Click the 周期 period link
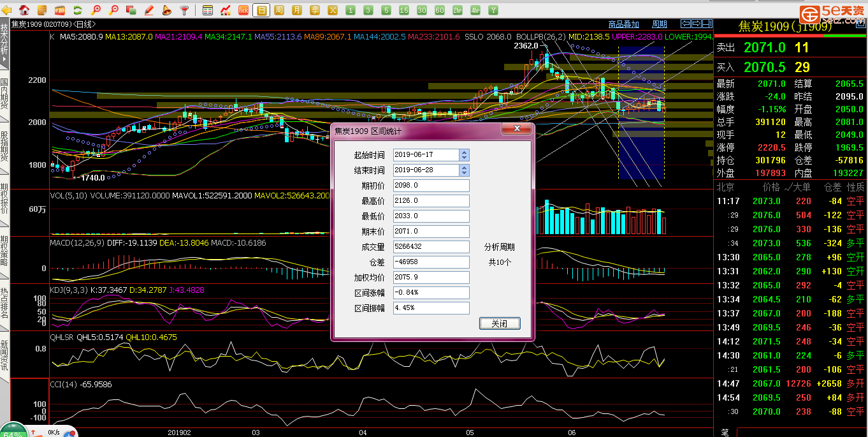Viewport: 868px width, 437px height. pos(660,24)
